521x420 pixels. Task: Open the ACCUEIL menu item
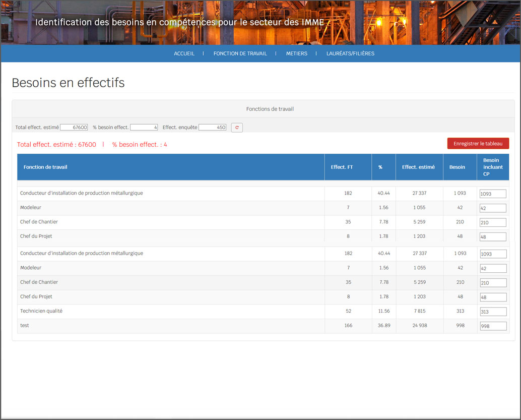(184, 53)
